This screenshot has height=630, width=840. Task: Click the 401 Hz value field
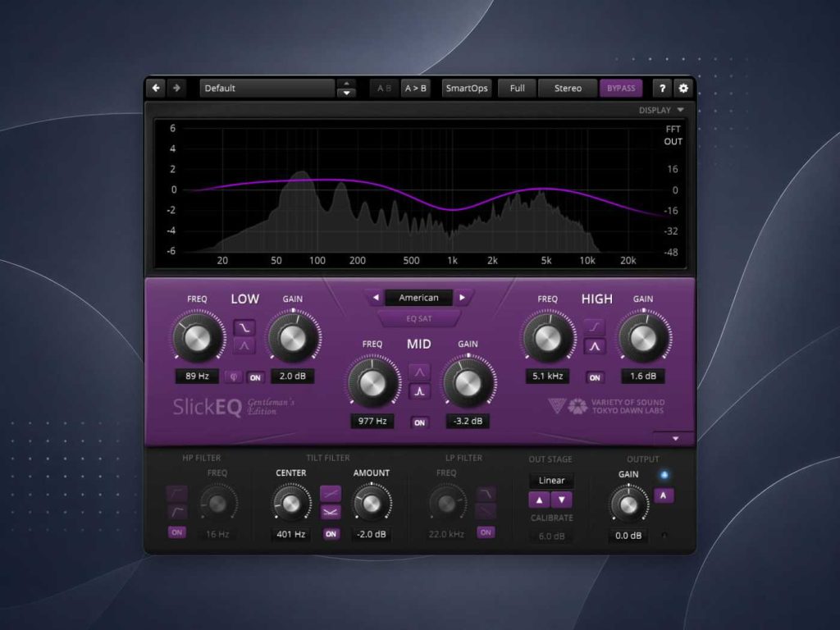[x=291, y=534]
